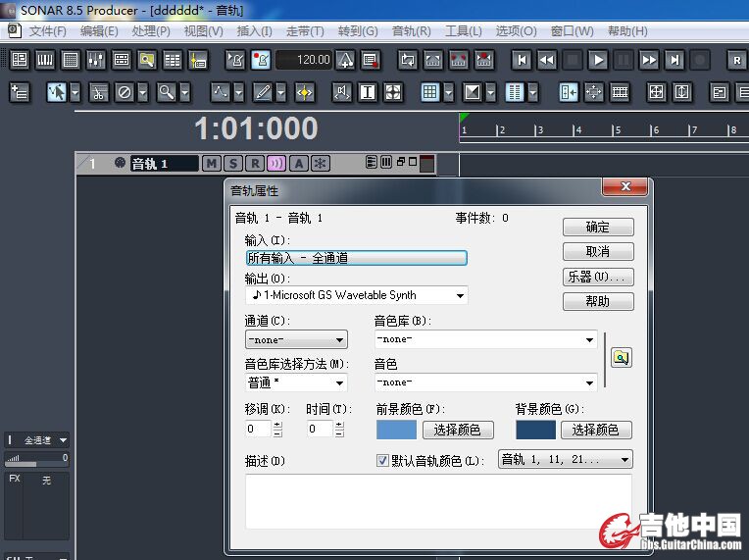Click the metronome icon next to tempo
The image size is (749, 560).
pyautogui.click(x=345, y=60)
